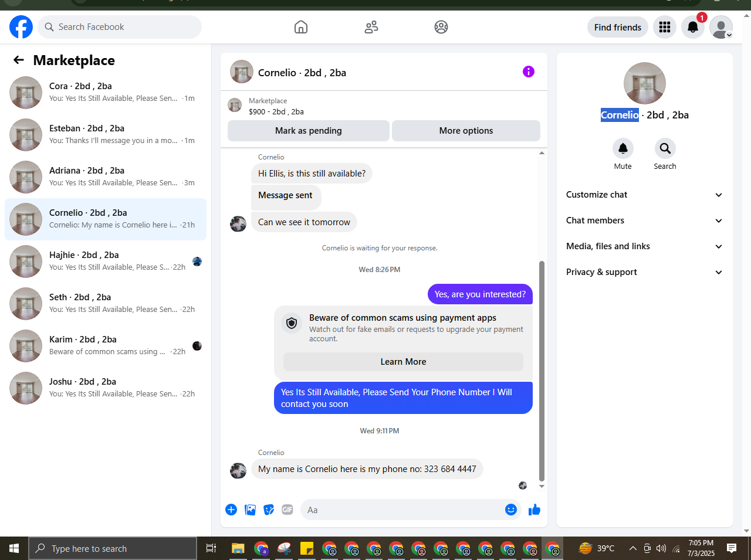The width and height of the screenshot is (751, 560).
Task: Click message containing phone number 323 684 4447
Action: pyautogui.click(x=367, y=469)
